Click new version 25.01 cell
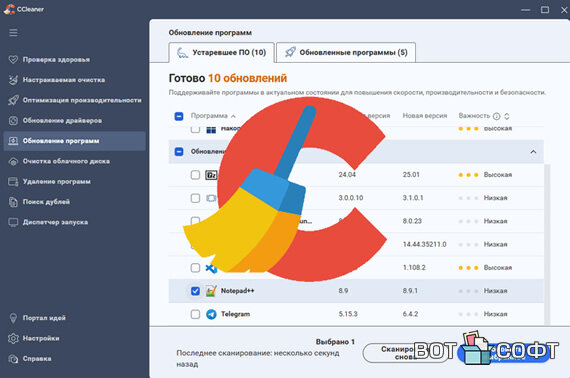 tap(411, 175)
